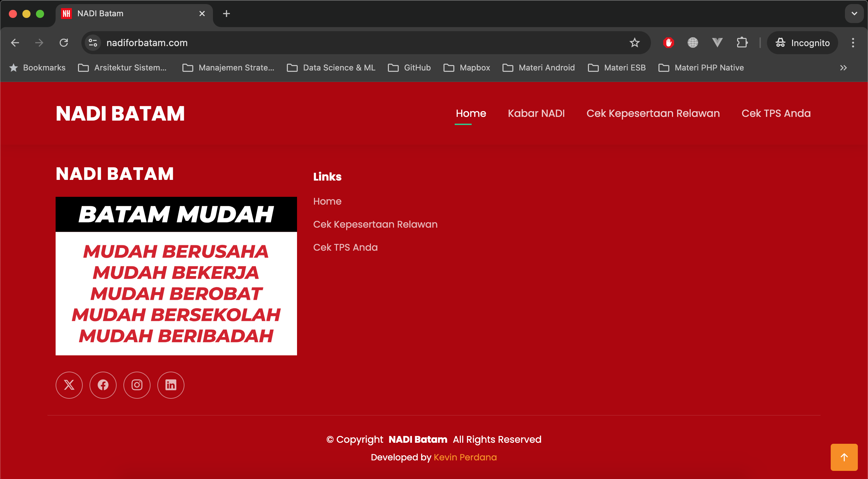
Task: Open Materi ESB bookmark folder
Action: pos(617,68)
